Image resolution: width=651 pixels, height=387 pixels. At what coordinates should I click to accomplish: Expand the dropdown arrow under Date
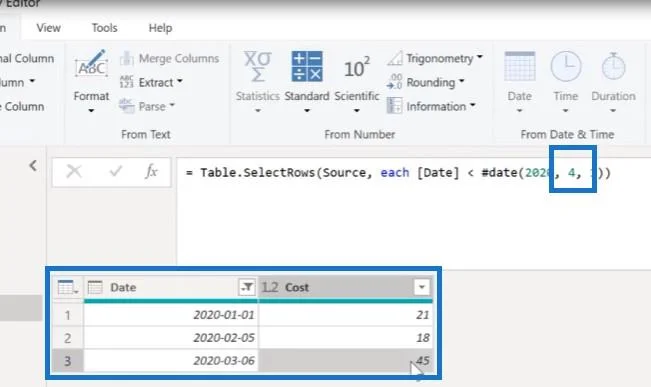519,111
